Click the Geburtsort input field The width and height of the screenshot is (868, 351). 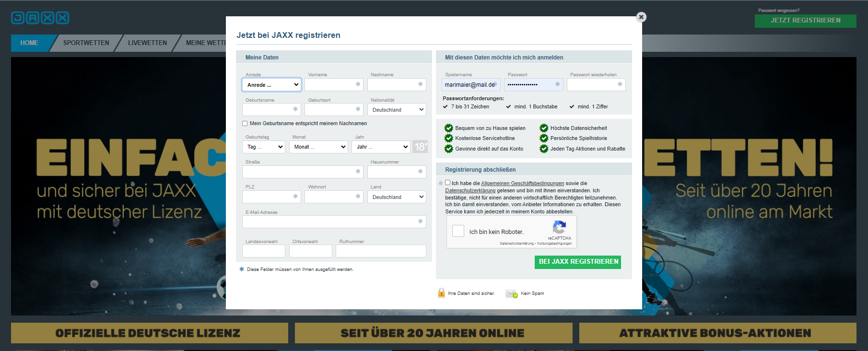(334, 109)
